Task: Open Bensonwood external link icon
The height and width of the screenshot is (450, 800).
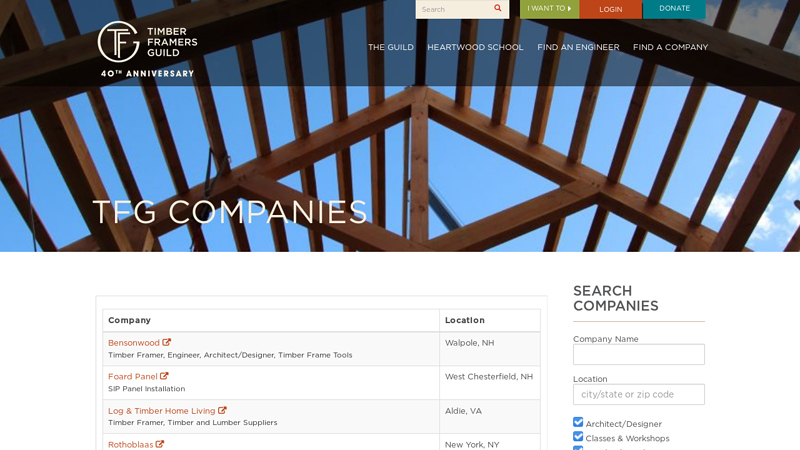Action: coord(166,342)
